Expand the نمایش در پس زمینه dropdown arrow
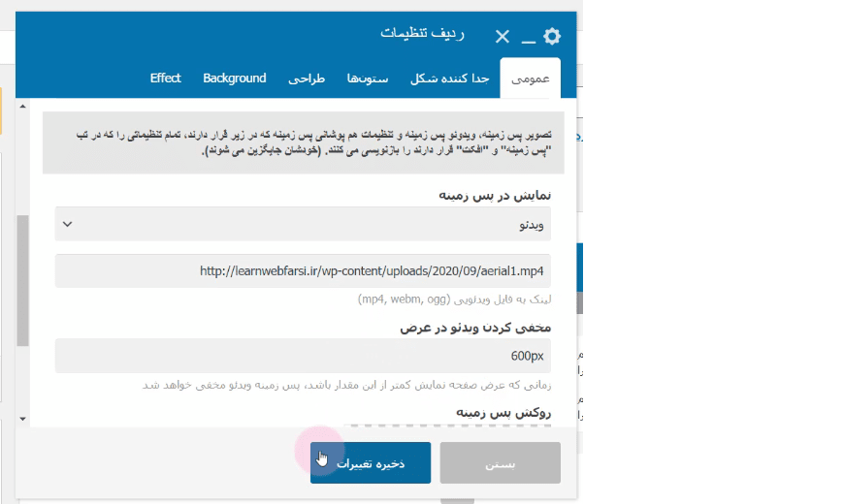This screenshot has height=504, width=844. [x=67, y=224]
